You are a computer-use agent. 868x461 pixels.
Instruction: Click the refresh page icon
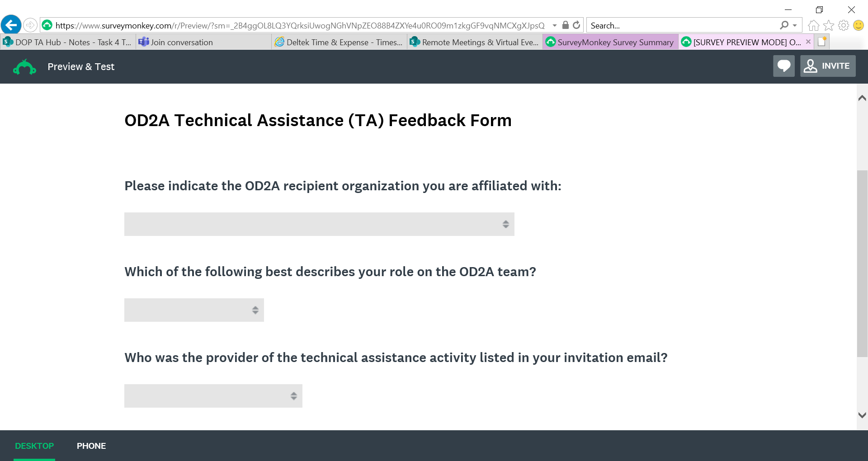[x=576, y=25]
